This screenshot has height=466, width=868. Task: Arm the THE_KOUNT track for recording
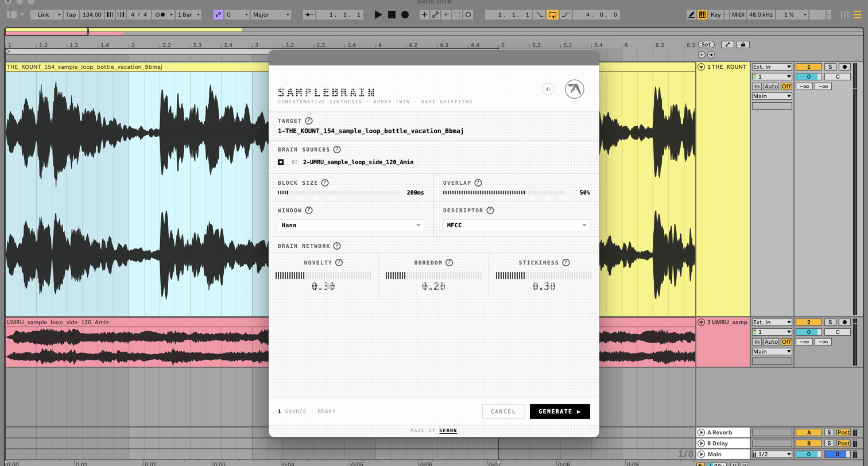tap(844, 67)
